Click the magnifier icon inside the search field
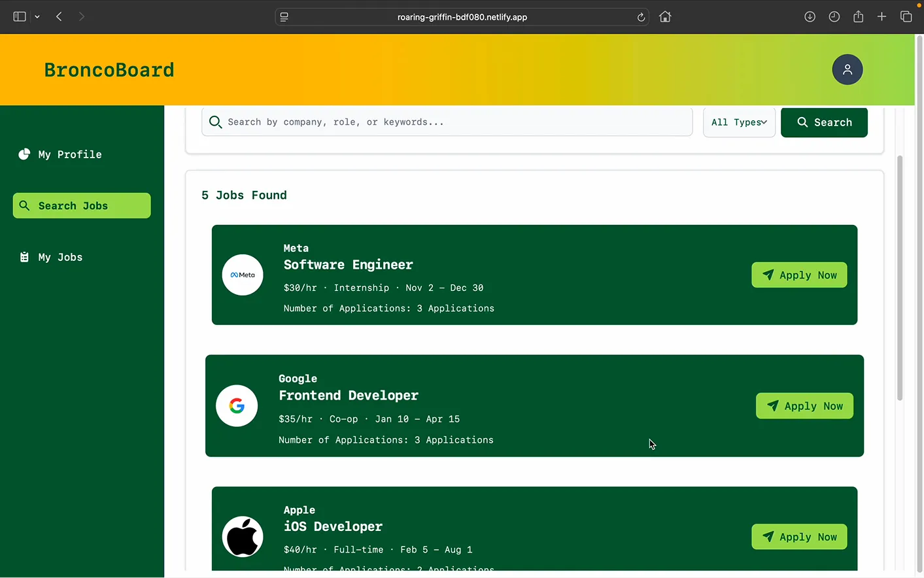The height and width of the screenshot is (578, 924). (x=216, y=122)
